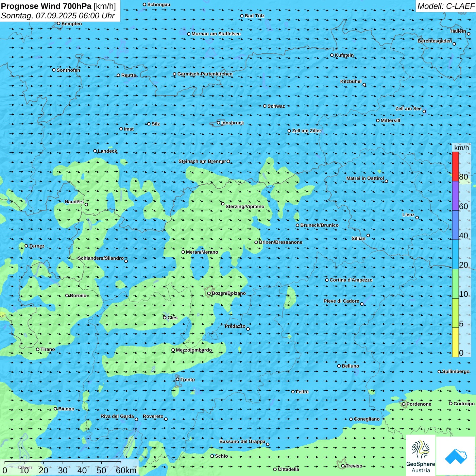
Task: Click the Schwaz city marker
Action: pyautogui.click(x=265, y=106)
